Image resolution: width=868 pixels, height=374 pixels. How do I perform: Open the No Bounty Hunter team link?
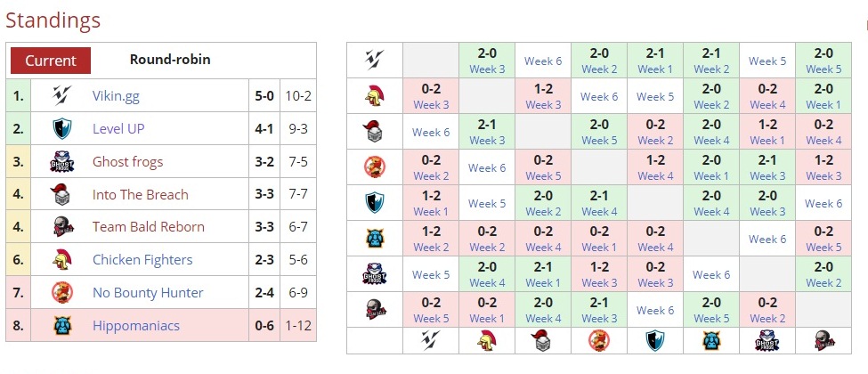click(x=148, y=292)
